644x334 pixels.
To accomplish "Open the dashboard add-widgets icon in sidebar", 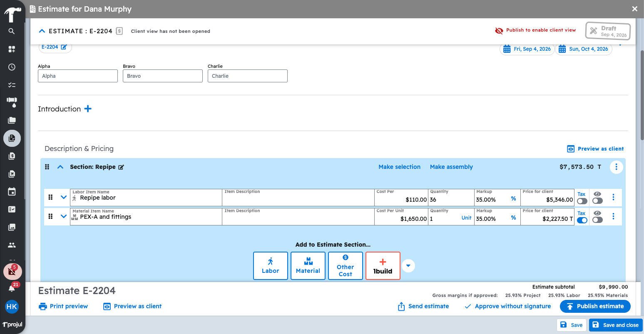I will pos(12,49).
